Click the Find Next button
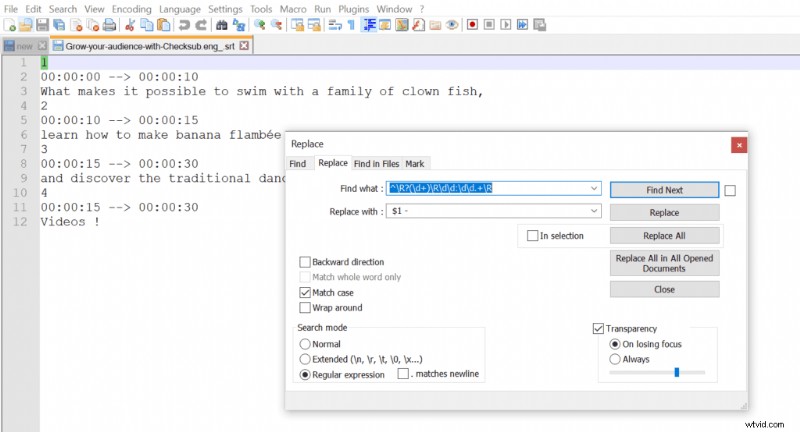The image size is (800, 432). [x=664, y=190]
